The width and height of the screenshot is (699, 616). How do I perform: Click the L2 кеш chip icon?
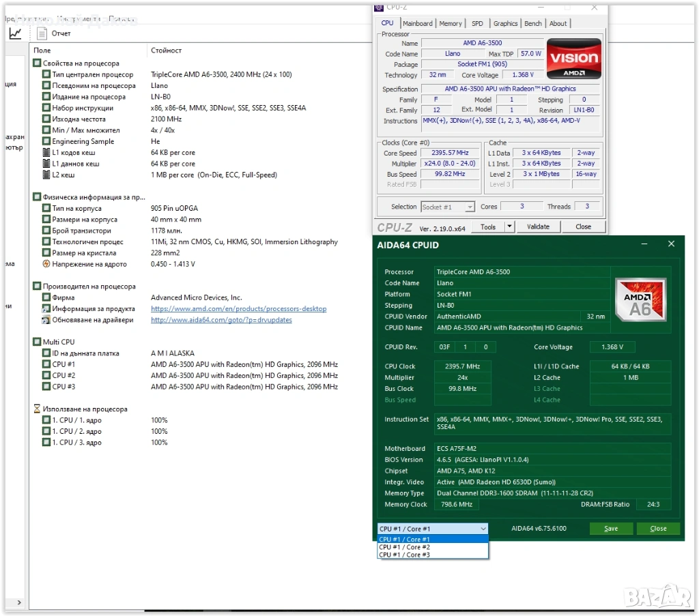(x=46, y=175)
